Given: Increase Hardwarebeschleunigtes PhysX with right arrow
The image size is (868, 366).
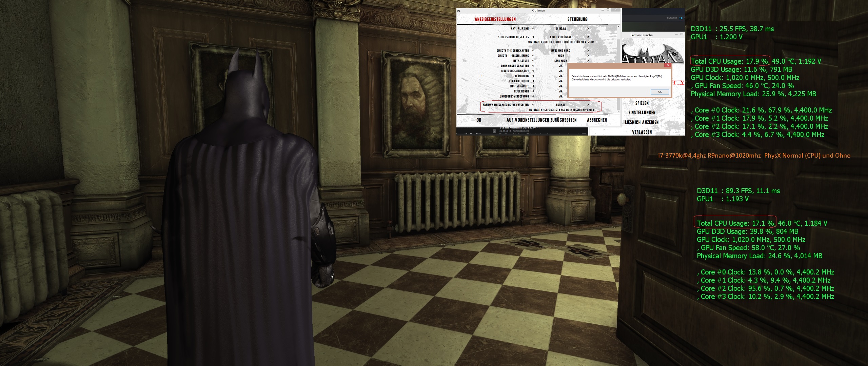Looking at the screenshot, I should (x=588, y=105).
